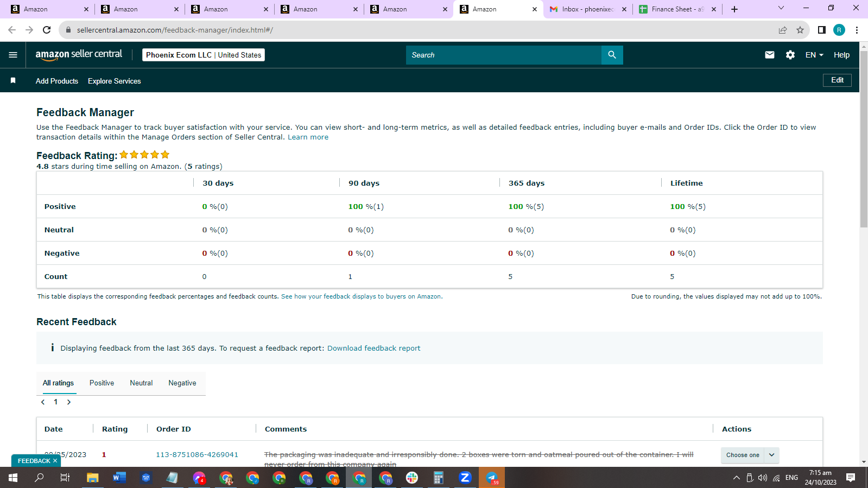
Task: Open the volume control in system tray
Action: [x=763, y=478]
